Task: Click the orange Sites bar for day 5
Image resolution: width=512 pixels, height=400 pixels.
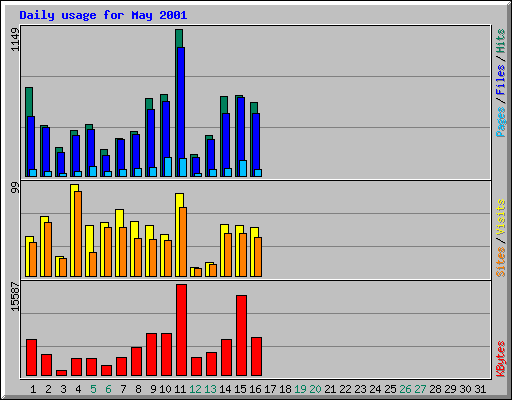Action: (93, 264)
